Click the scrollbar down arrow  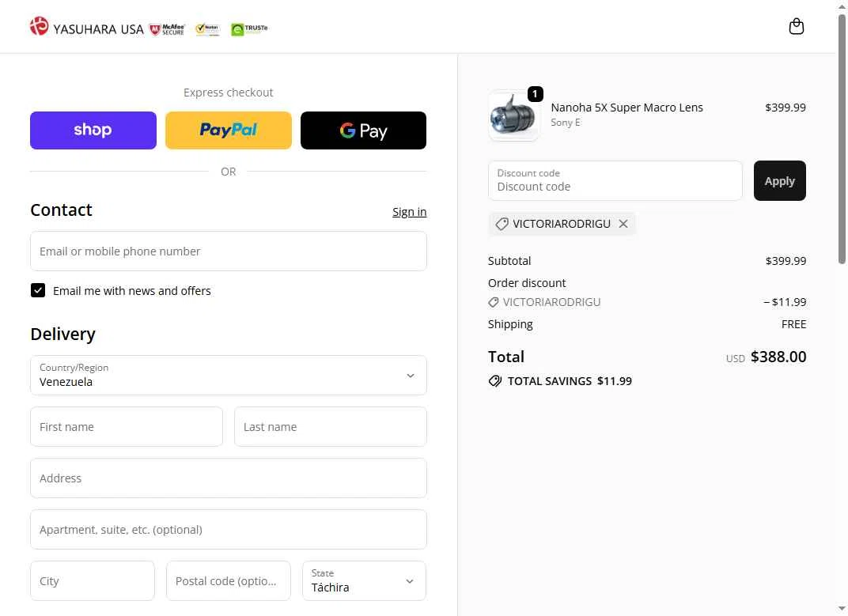(x=842, y=609)
